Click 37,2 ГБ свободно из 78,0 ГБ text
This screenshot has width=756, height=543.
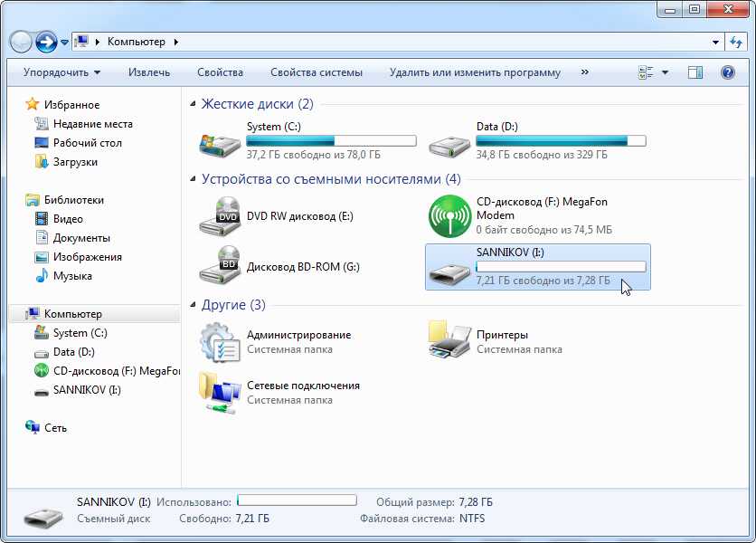pos(314,155)
